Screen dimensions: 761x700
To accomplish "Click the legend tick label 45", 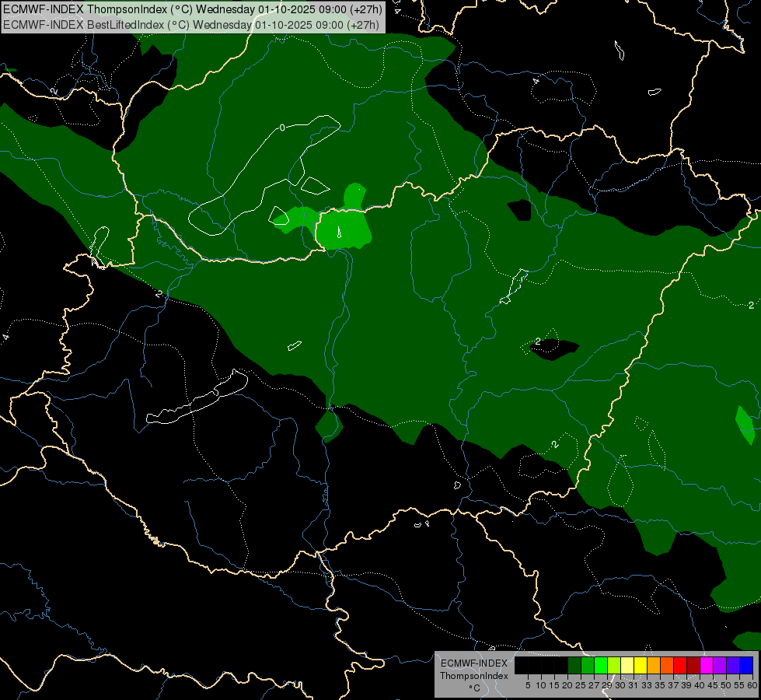I will [x=713, y=685].
